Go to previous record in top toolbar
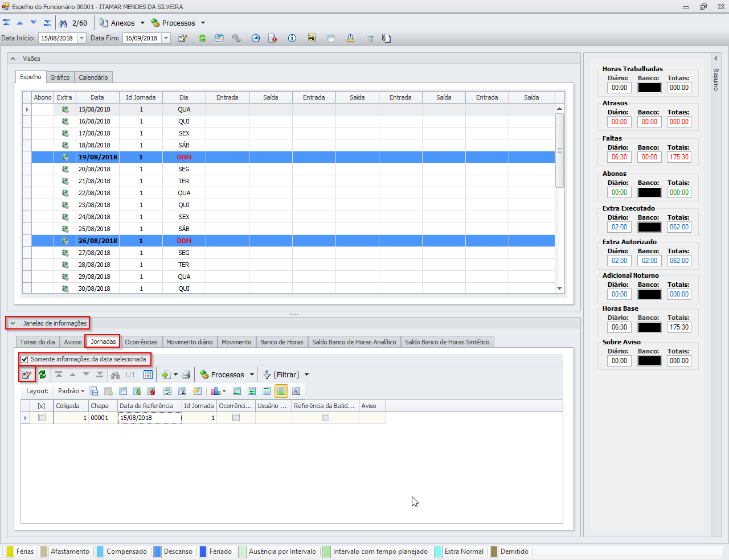The image size is (729, 560). [20, 23]
